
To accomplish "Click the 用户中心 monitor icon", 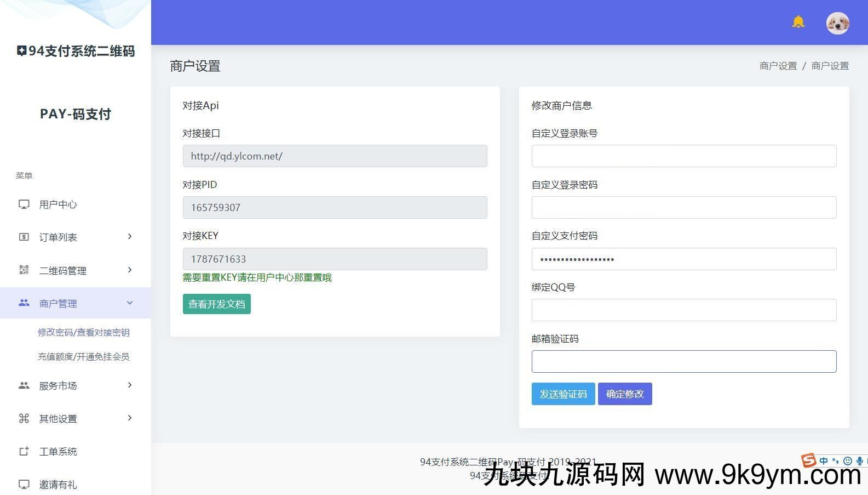I will tap(24, 204).
